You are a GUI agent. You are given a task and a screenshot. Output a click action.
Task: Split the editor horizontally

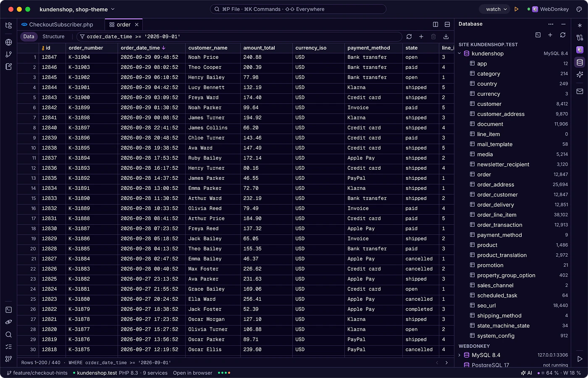point(447,24)
